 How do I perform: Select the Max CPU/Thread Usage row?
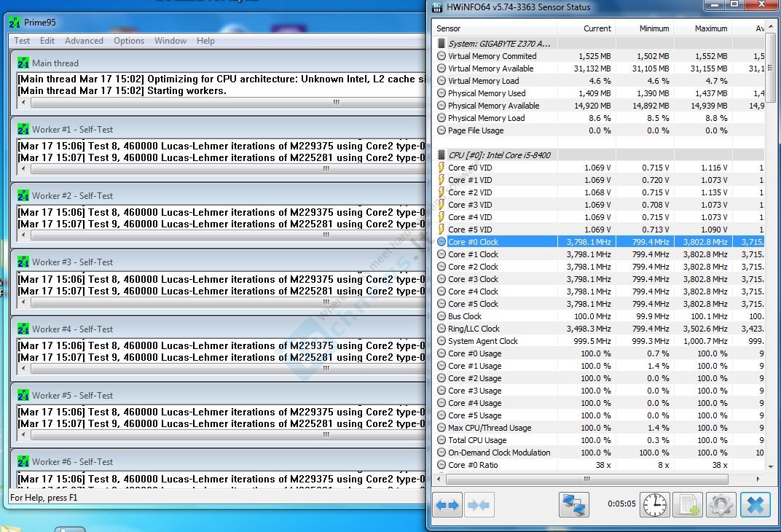pyautogui.click(x=598, y=428)
